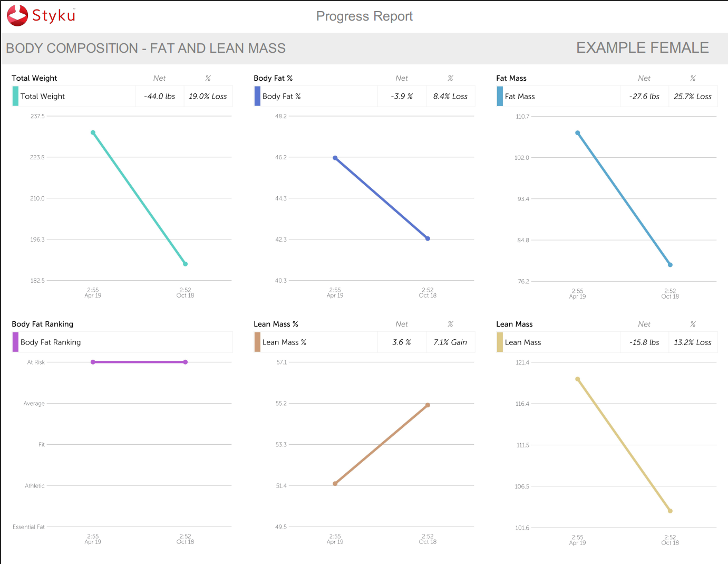
Task: Click the Fat Mass legend color swatch
Action: [500, 97]
